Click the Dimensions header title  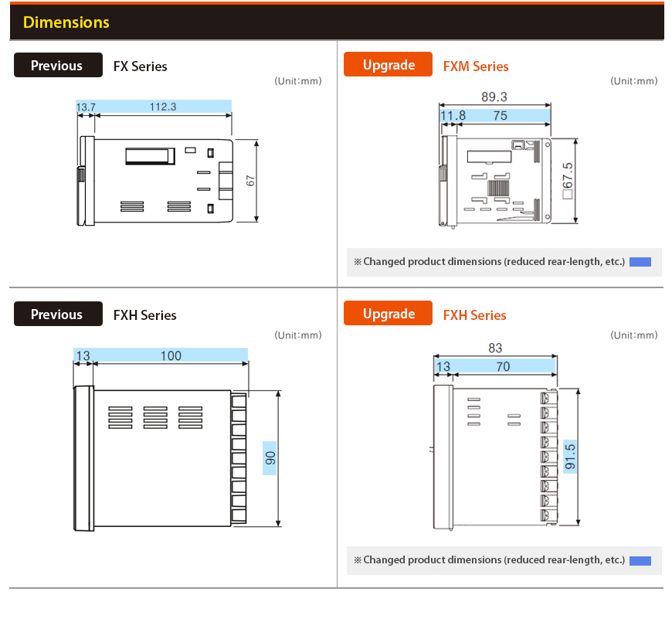[66, 22]
